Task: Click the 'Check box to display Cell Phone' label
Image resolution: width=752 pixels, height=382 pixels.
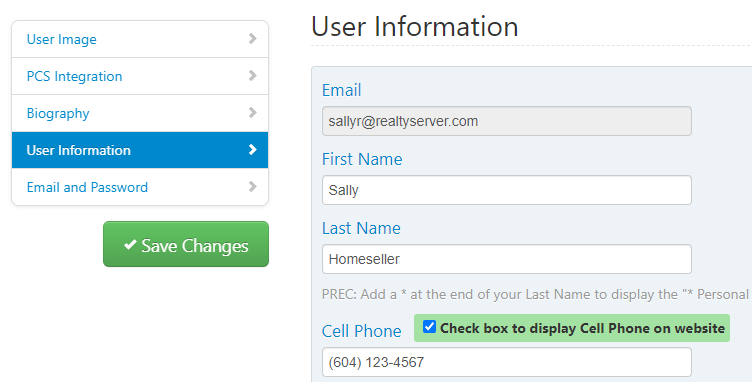Action: pyautogui.click(x=582, y=328)
